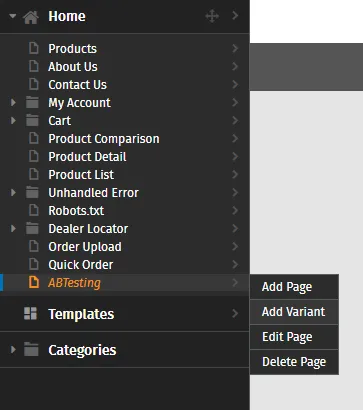
Task: Expand the Unhandled Error folder
Action: click(13, 192)
